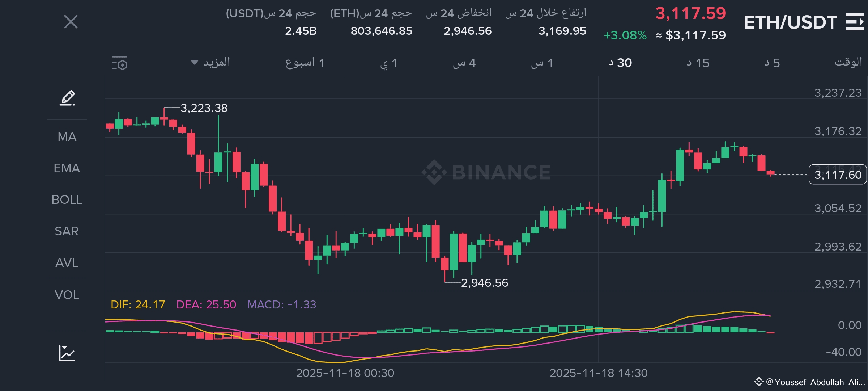Click the current price label 3,117.60
Viewport: 868px width, 391px height.
pyautogui.click(x=838, y=175)
